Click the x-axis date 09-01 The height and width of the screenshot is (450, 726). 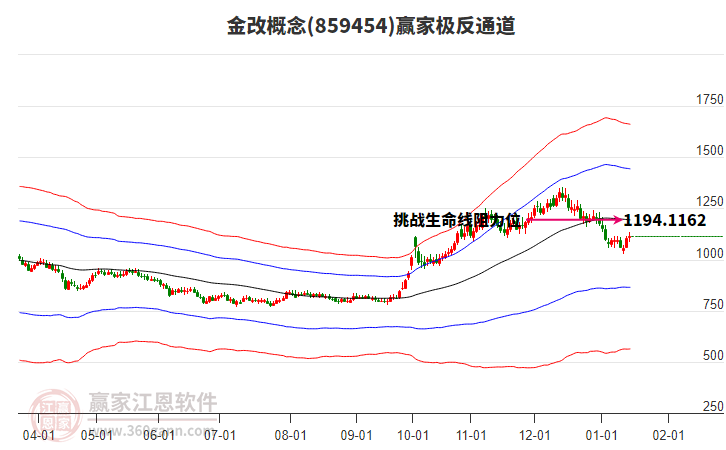(357, 435)
